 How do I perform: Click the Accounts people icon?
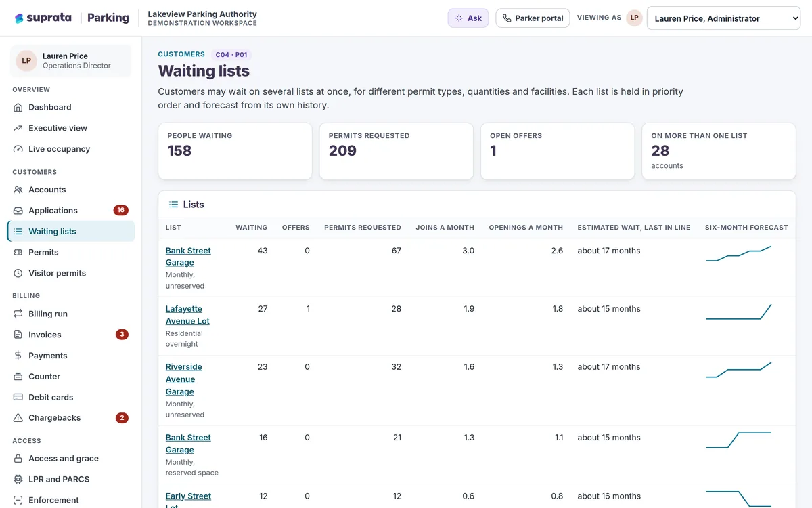tap(18, 190)
